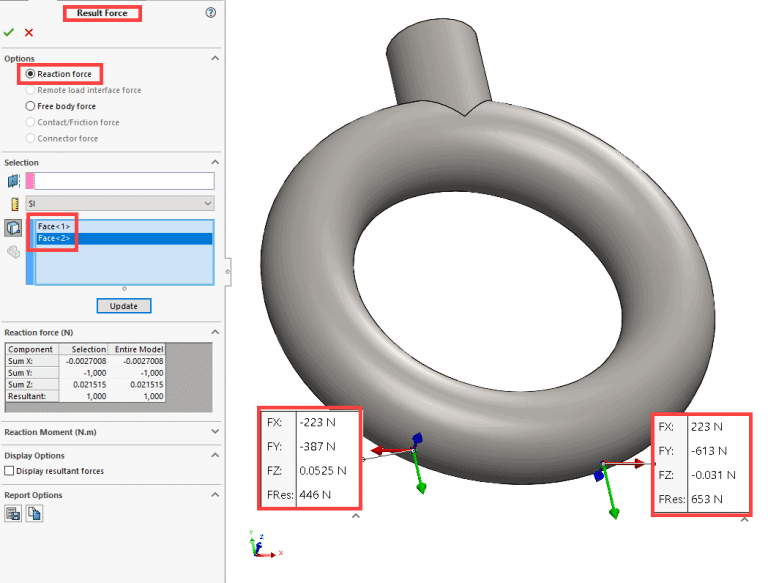The image size is (768, 583).
Task: Click the Update button
Action: (x=123, y=306)
